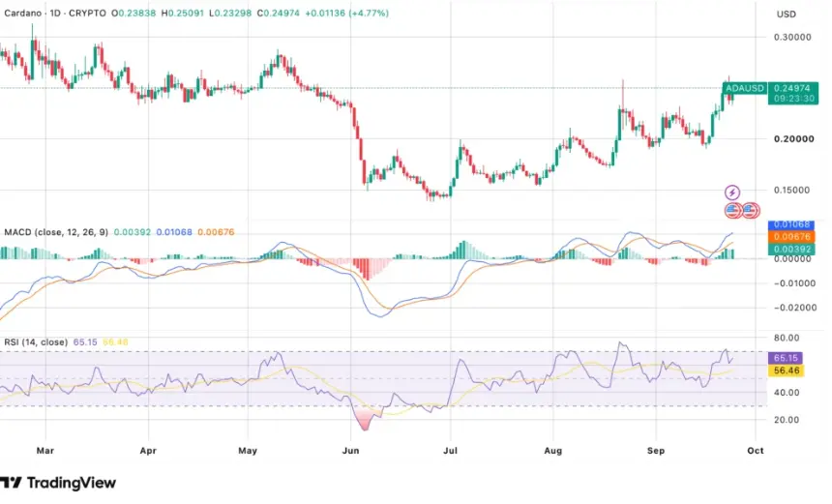Screen dimensions: 832x504
Task: Click the Sep label on time axis
Action: pyautogui.click(x=656, y=451)
